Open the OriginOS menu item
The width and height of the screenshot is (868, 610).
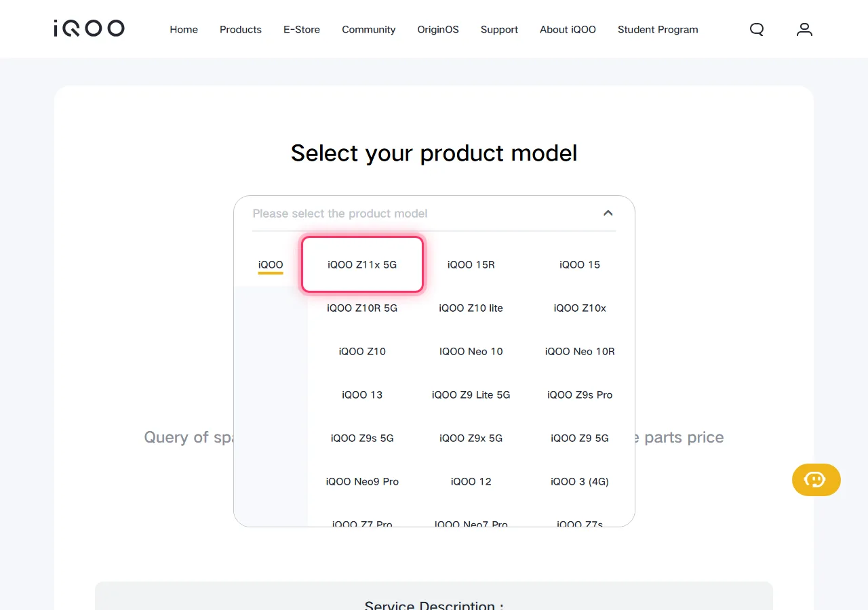click(438, 29)
